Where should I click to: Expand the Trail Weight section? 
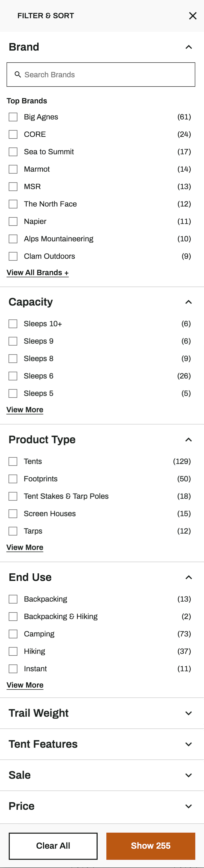[x=188, y=713]
